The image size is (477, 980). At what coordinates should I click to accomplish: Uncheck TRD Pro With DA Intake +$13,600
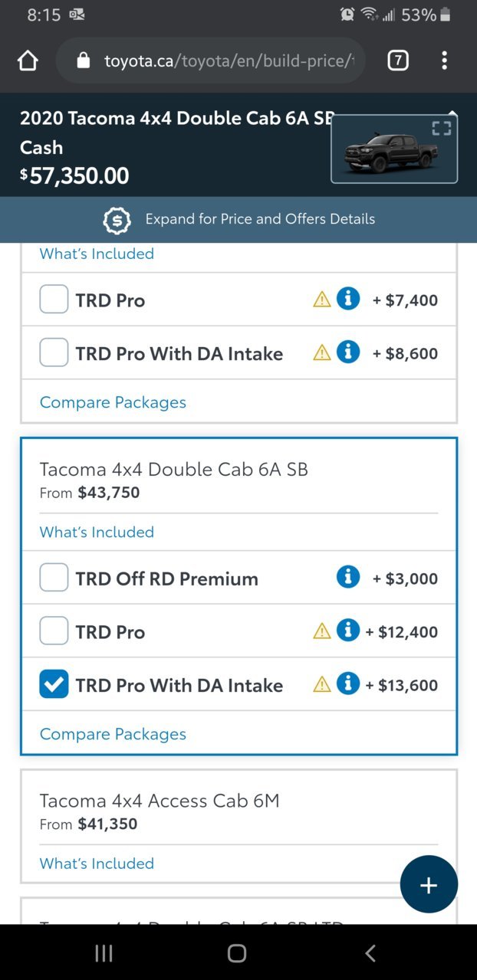tap(54, 684)
